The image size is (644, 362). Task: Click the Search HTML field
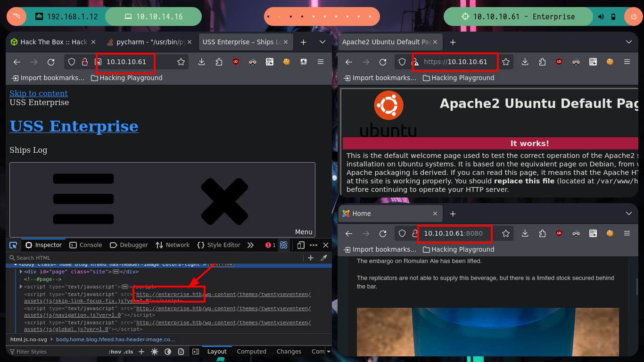156,258
